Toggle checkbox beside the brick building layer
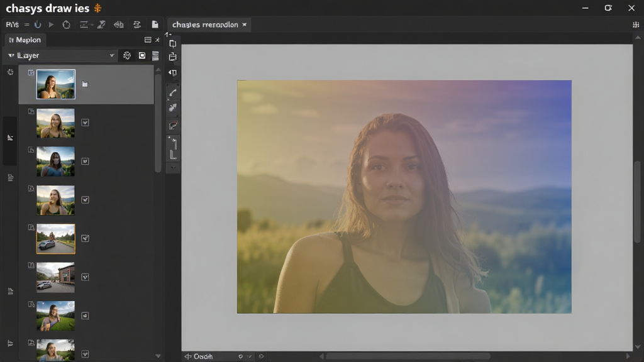The image size is (644, 362). click(x=85, y=277)
